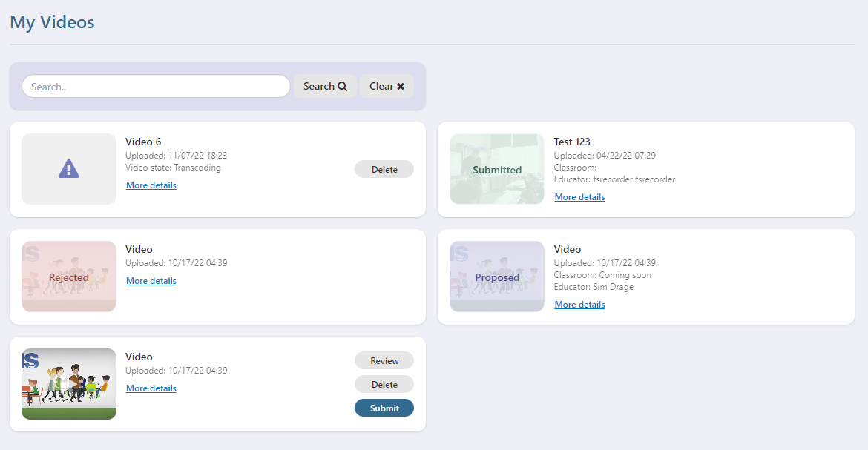Open More details beside the Submit button

[x=151, y=388]
